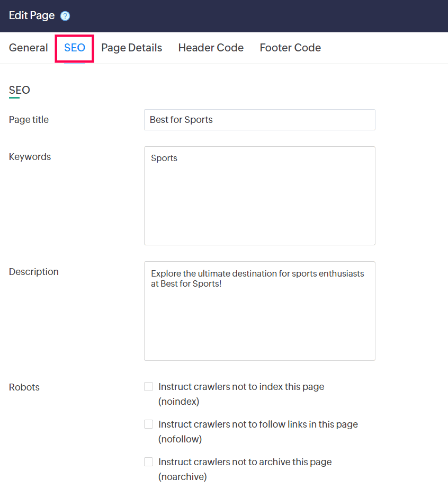The image size is (448, 497).
Task: Click the SEO section heading
Action: click(x=19, y=90)
